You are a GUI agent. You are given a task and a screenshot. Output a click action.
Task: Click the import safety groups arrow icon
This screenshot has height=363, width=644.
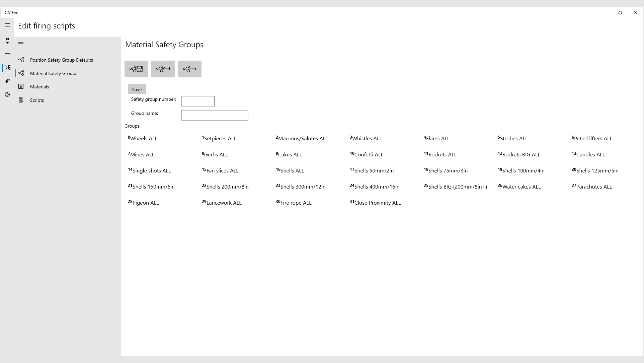click(x=163, y=69)
